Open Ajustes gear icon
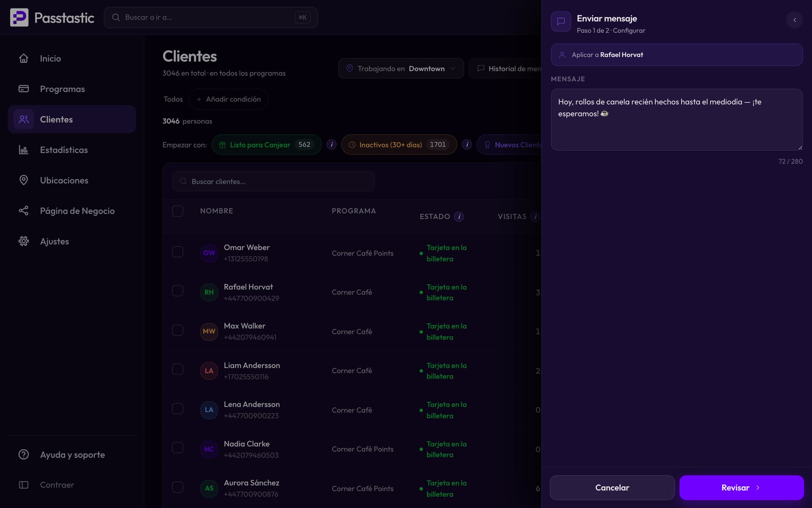This screenshot has width=812, height=508. 24,241
